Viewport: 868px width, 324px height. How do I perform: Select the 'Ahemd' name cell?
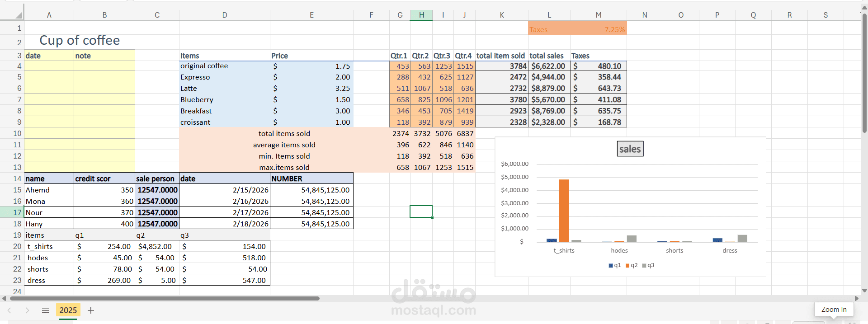(x=49, y=190)
